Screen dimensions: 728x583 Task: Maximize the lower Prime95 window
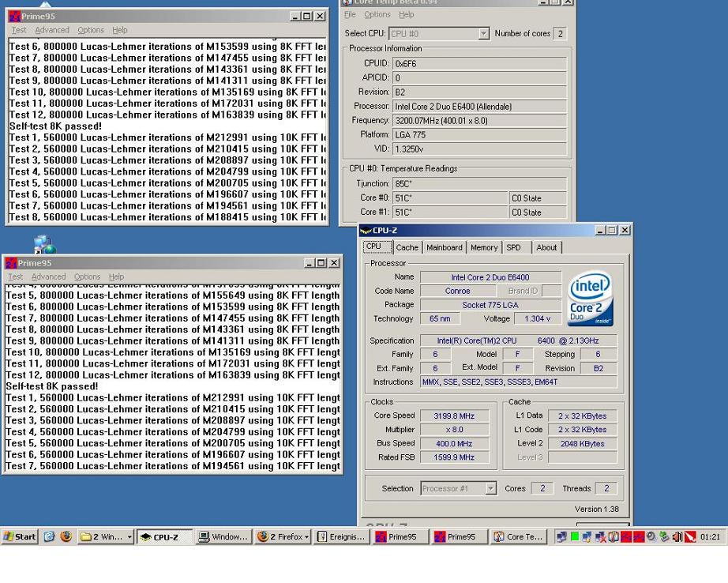pos(321,263)
